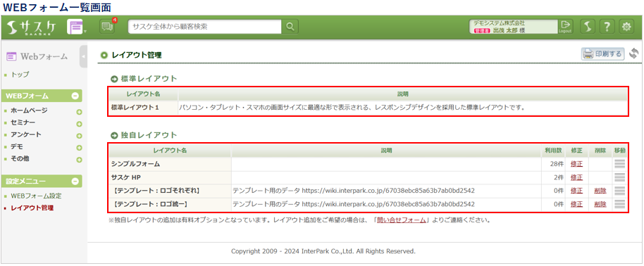
Task: Open the トップ sidebar link
Action: coord(20,75)
